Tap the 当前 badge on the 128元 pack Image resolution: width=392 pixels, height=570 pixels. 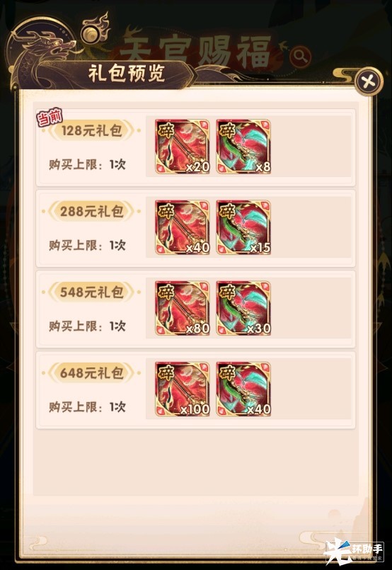click(50, 117)
